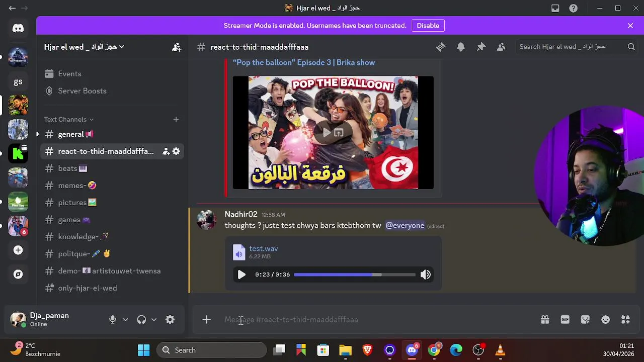The image size is (644, 362).
Task: Open File Explorer from taskbar
Action: coord(345,350)
